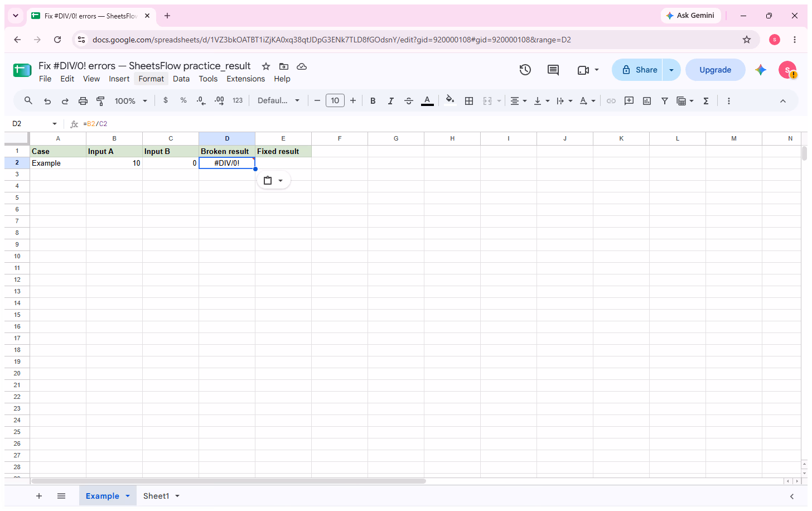Undo the last action in the toolbar

(47, 101)
